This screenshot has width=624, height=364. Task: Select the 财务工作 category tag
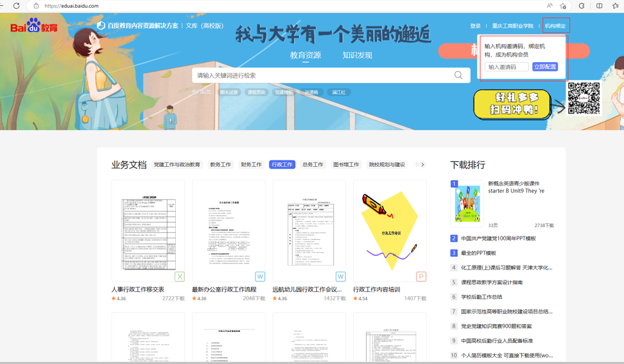coord(251,165)
